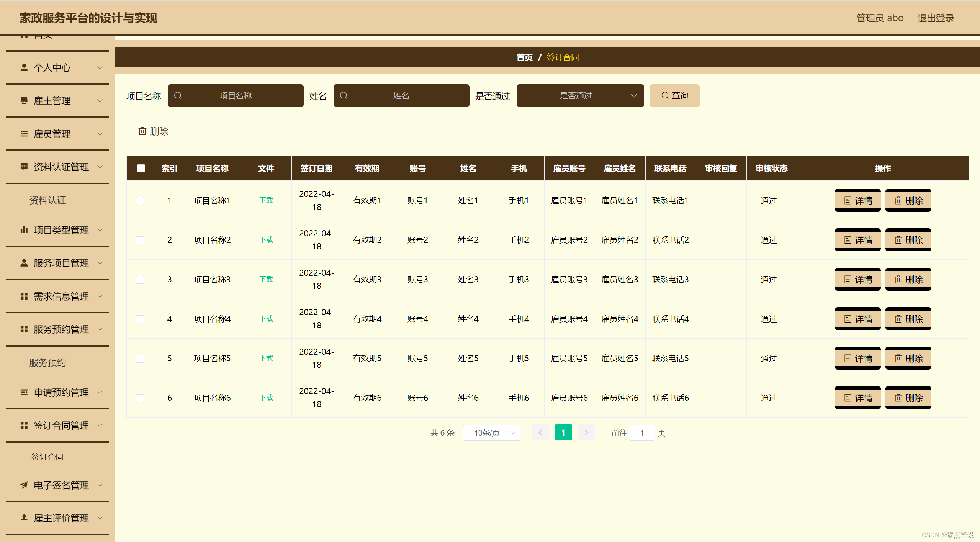
Task: Click the grid icon beside 签订合同管理
Action: click(24, 425)
